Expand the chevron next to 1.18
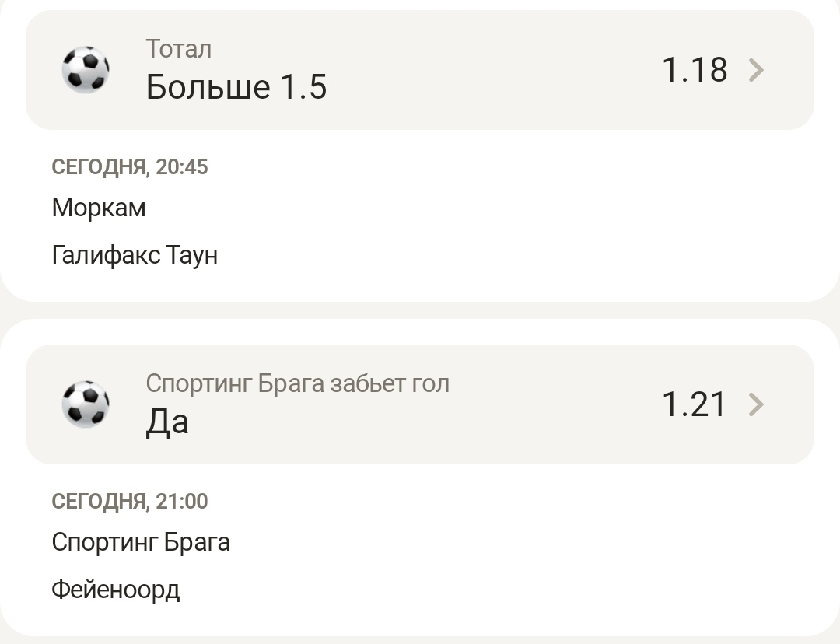840x644 pixels. (756, 71)
